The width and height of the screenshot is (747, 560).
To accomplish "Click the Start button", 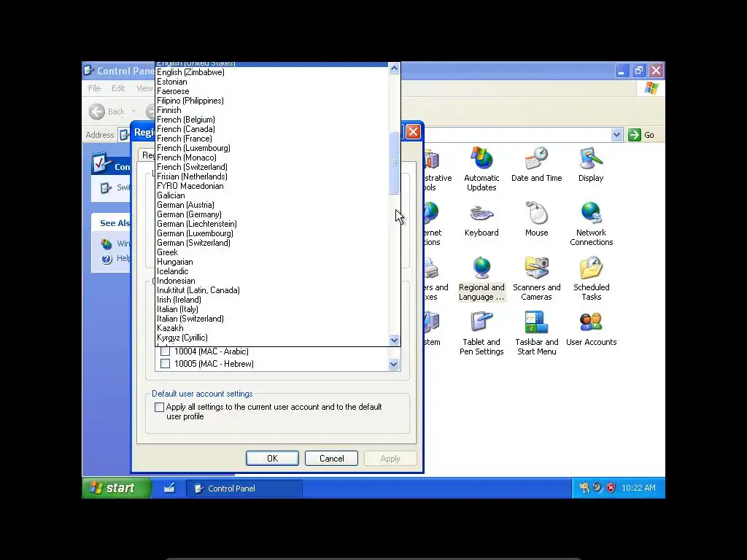I will point(117,488).
